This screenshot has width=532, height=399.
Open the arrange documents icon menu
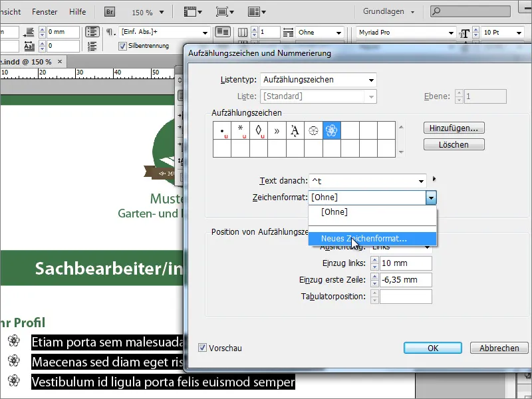(x=257, y=12)
